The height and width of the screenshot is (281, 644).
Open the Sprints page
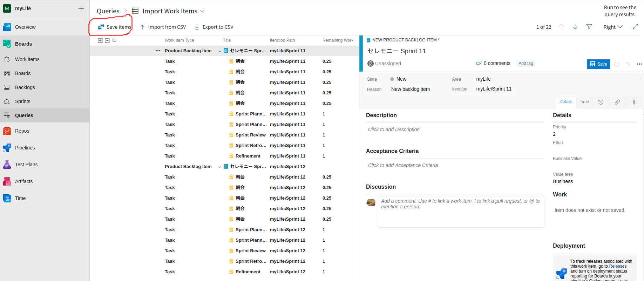pyautogui.click(x=23, y=101)
